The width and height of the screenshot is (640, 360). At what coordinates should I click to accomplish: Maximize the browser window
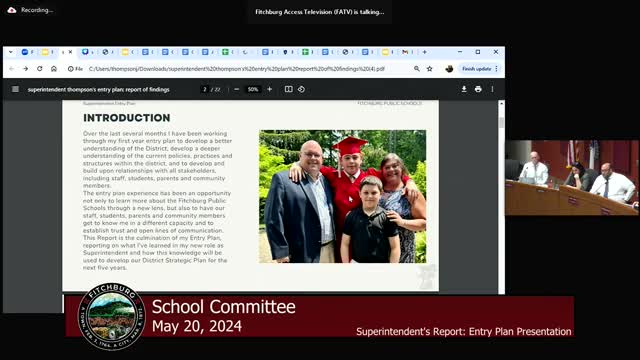click(x=478, y=52)
